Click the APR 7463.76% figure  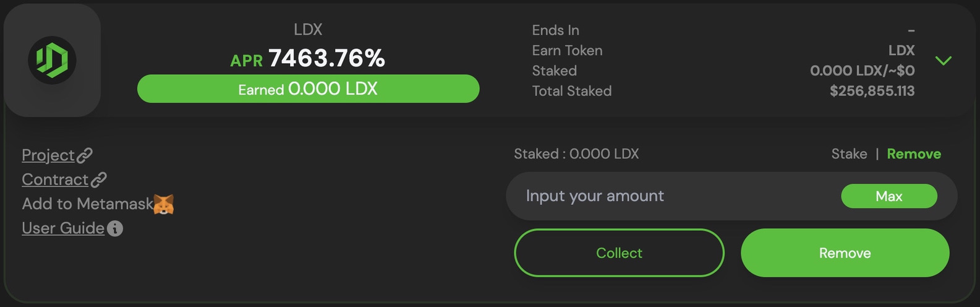[308, 59]
